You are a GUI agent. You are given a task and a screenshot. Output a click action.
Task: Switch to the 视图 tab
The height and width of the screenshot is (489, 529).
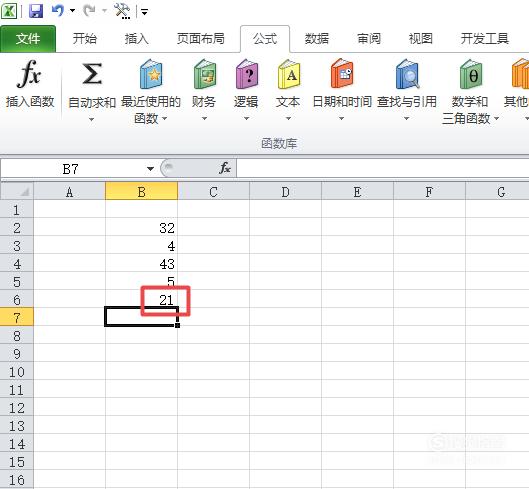coord(420,39)
